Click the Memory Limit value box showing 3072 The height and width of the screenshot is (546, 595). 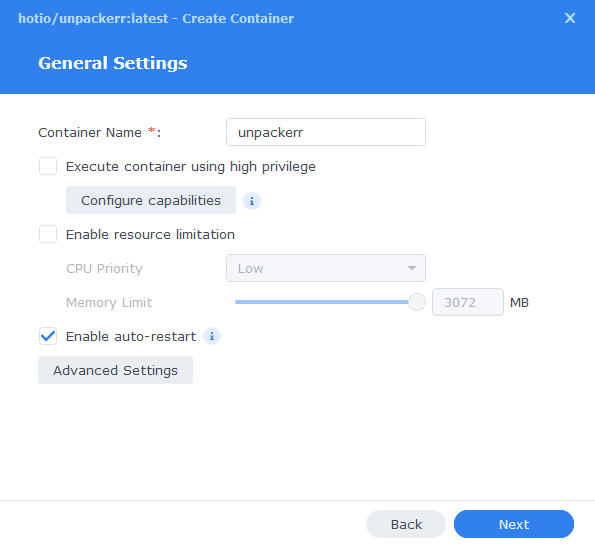[x=468, y=302]
